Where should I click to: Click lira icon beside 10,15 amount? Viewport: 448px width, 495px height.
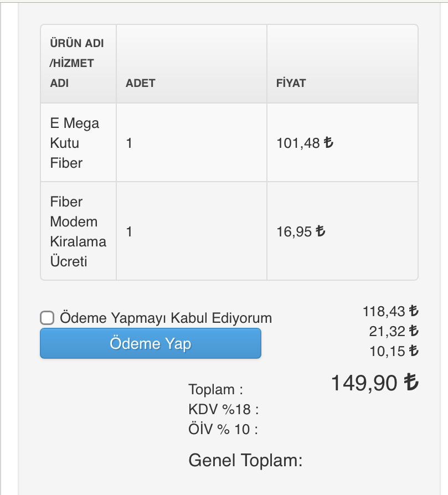(x=414, y=350)
